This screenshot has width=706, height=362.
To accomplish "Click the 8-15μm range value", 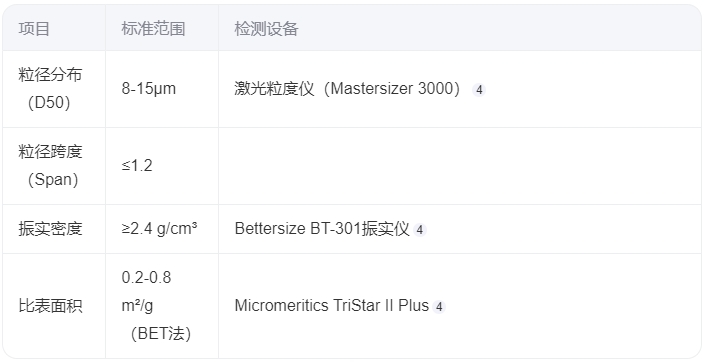I will pos(149,89).
